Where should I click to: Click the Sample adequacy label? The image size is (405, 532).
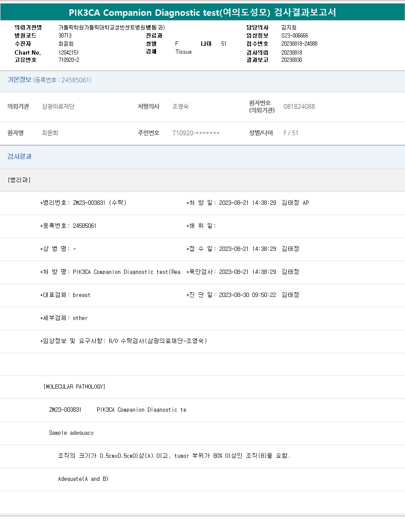[71, 433]
